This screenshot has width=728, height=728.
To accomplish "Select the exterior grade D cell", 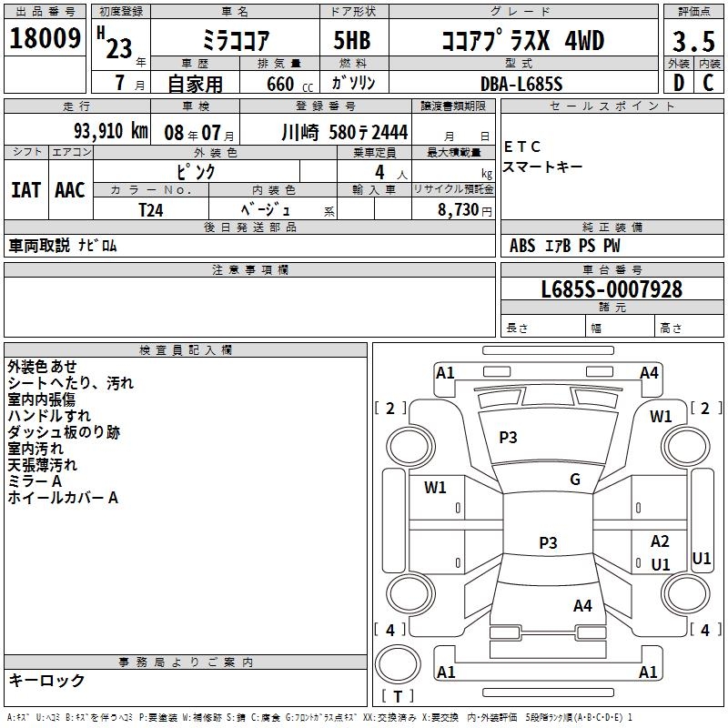I will pos(678,83).
